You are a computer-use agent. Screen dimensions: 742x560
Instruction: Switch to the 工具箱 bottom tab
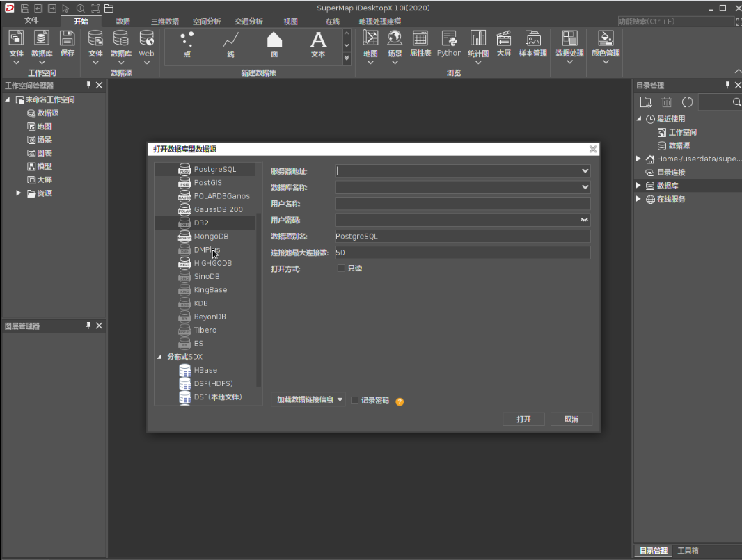click(688, 550)
